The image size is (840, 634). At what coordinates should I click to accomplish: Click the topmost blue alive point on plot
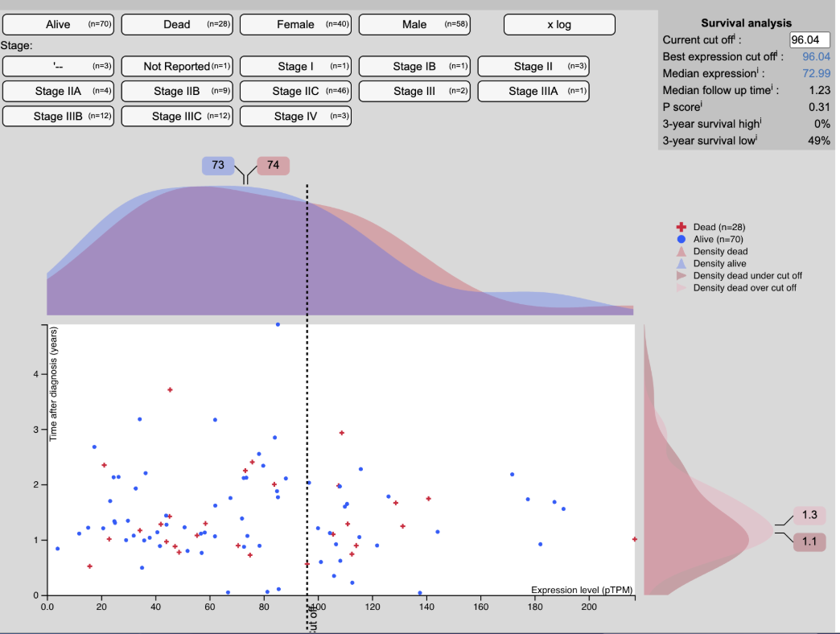click(278, 324)
